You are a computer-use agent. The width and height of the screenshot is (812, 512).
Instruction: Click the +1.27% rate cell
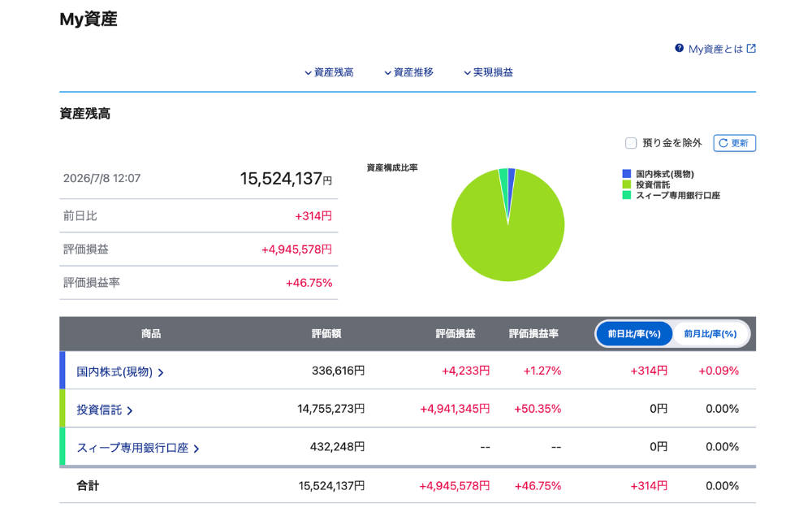[542, 371]
